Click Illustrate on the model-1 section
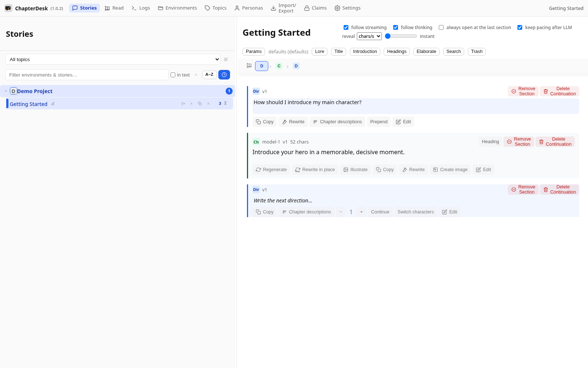The image size is (588, 368). (x=355, y=170)
